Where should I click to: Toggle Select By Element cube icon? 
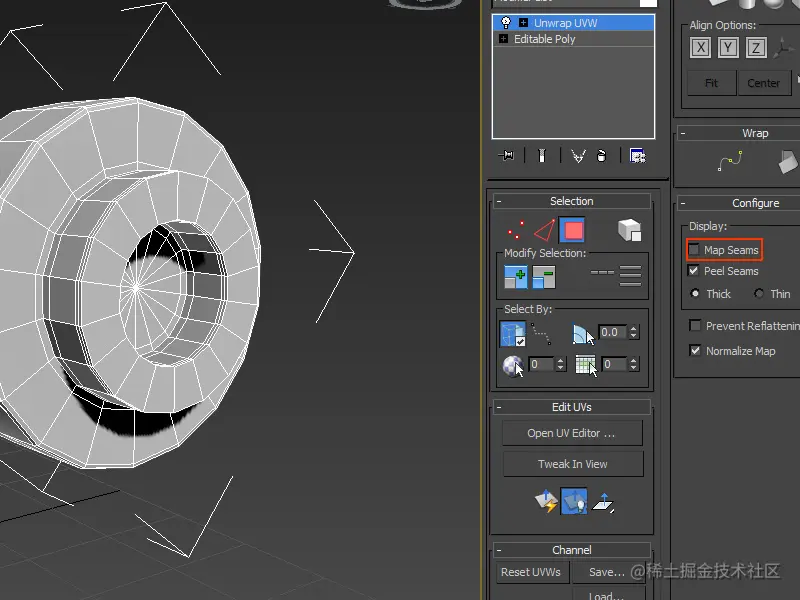click(x=629, y=230)
